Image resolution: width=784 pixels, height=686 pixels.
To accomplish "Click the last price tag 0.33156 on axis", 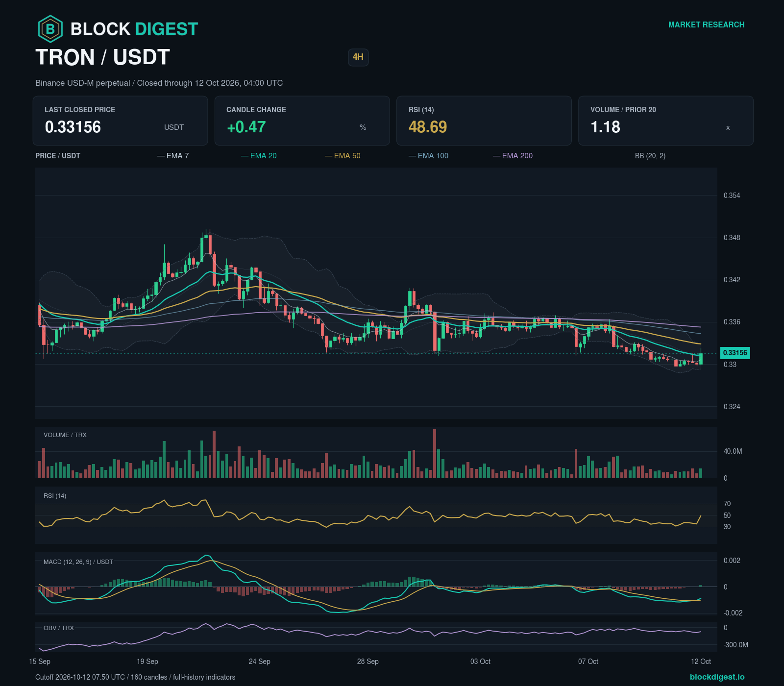I will [735, 353].
